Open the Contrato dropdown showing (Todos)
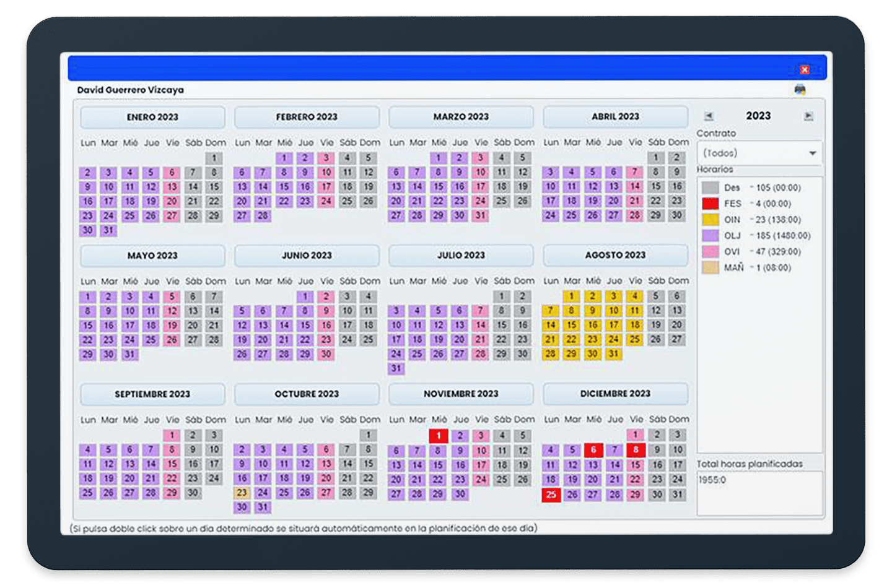Screen dimensions: 892x588 click(x=759, y=153)
